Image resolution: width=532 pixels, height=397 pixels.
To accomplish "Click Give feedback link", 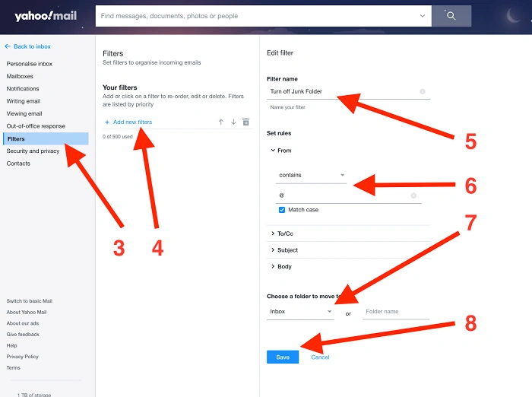I will [23, 335].
